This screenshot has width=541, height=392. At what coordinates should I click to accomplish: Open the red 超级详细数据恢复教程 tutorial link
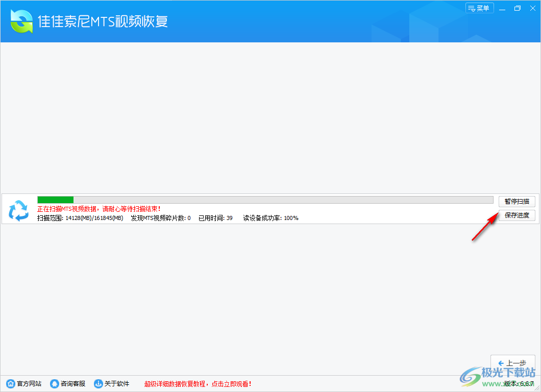pyautogui.click(x=198, y=384)
